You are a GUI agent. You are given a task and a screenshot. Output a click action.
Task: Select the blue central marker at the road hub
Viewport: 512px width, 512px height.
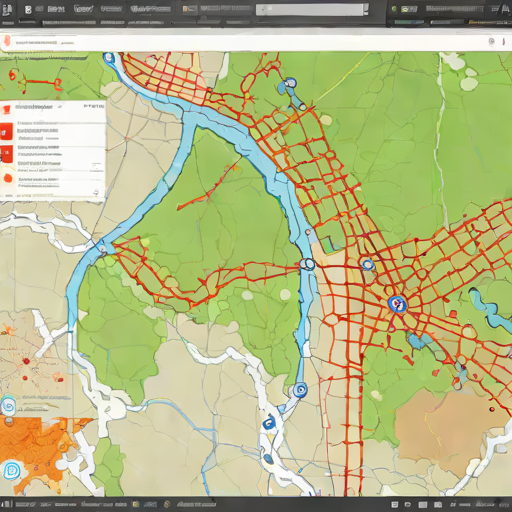[x=397, y=304]
